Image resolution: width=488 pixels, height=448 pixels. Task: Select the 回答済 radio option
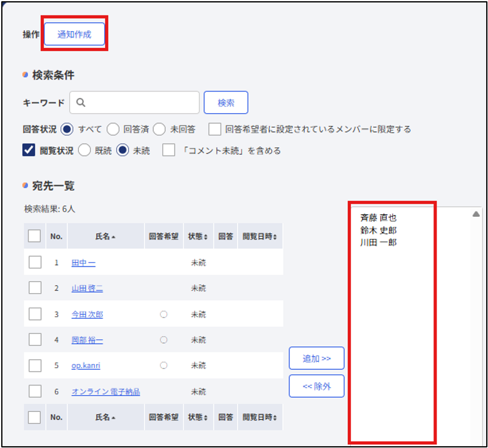113,129
